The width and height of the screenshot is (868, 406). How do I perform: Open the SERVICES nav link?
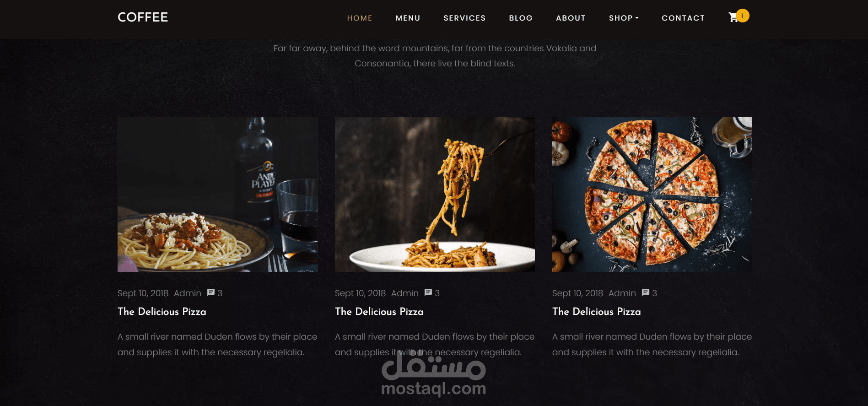pyautogui.click(x=464, y=18)
